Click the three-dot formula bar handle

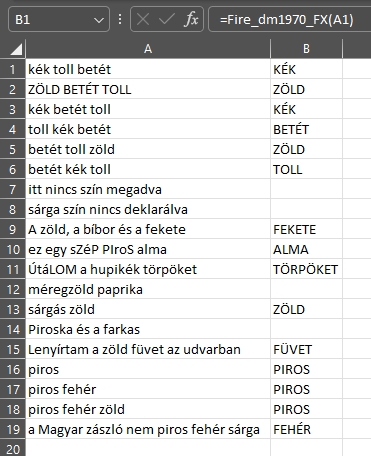pyautogui.click(x=120, y=19)
